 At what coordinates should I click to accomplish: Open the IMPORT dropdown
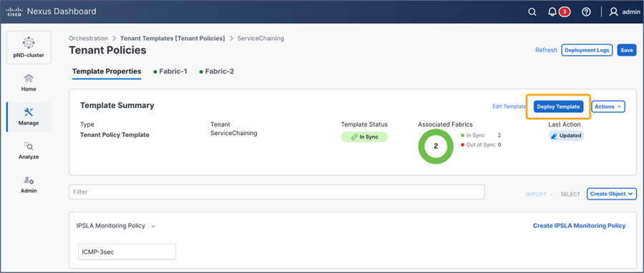[540, 194]
